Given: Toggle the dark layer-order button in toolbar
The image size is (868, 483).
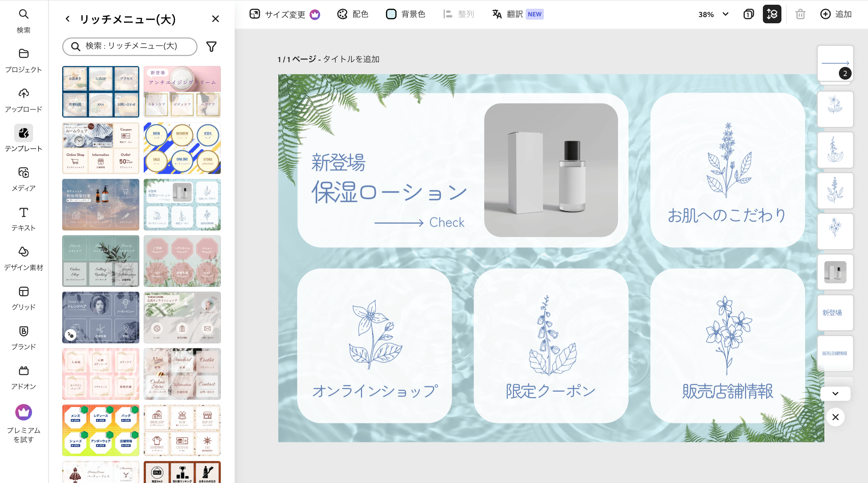Looking at the screenshot, I should coord(772,14).
